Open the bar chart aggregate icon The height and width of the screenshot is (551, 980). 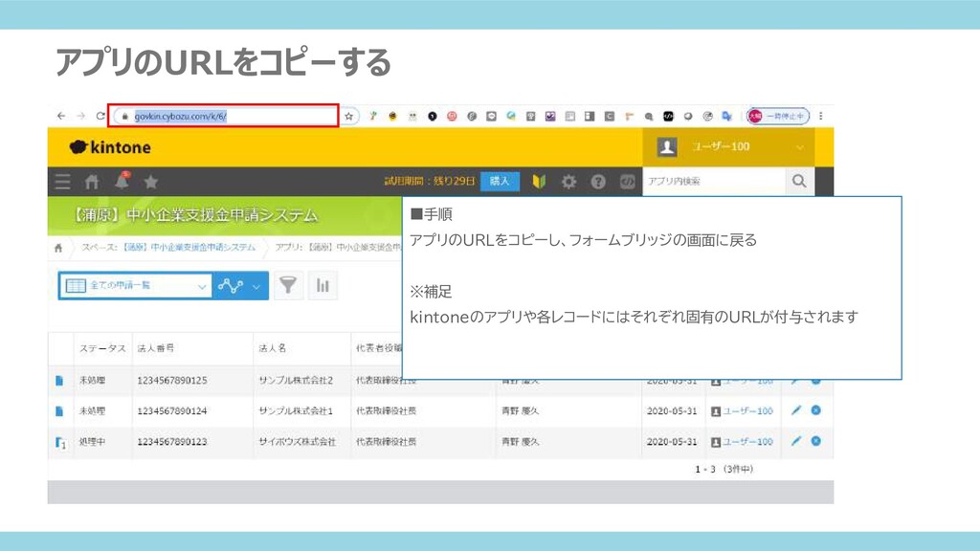(323, 285)
